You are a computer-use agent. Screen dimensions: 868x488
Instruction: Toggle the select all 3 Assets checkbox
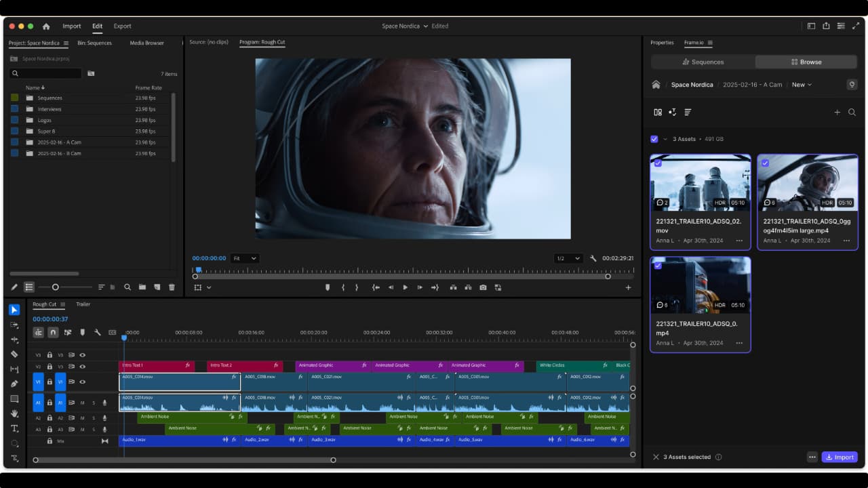pos(654,139)
